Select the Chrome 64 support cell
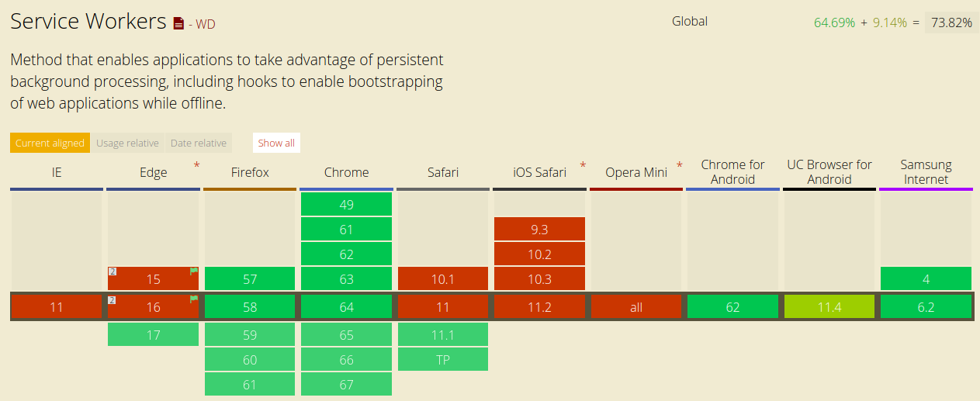Image resolution: width=980 pixels, height=401 pixels. point(346,307)
